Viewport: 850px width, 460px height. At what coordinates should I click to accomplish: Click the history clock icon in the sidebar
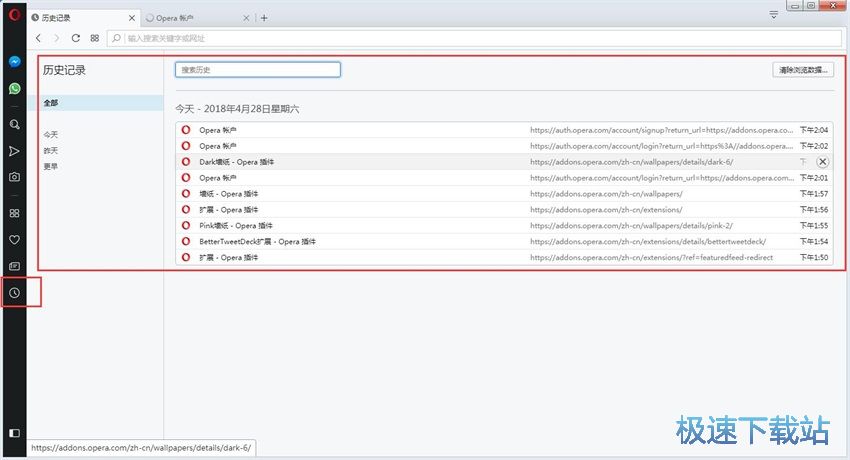15,293
